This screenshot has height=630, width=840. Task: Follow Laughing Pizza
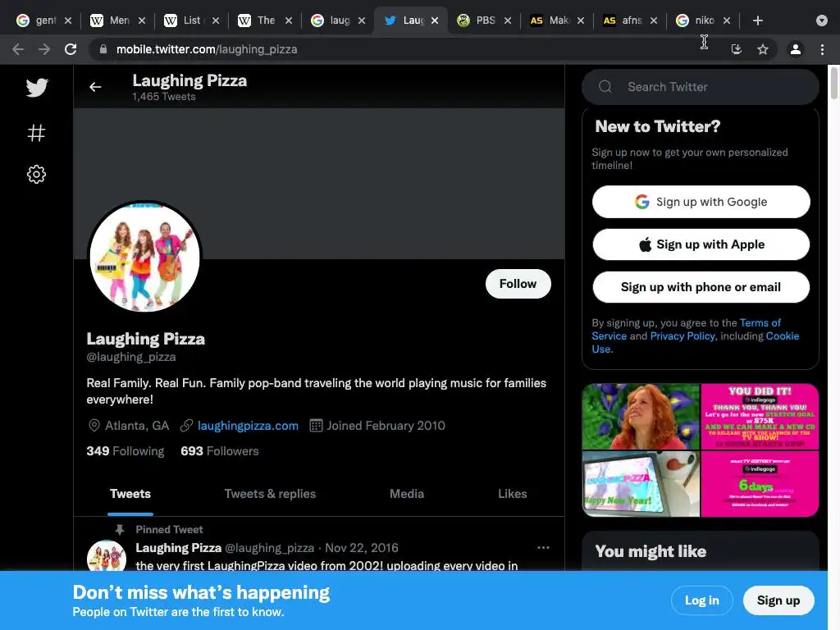pyautogui.click(x=518, y=284)
